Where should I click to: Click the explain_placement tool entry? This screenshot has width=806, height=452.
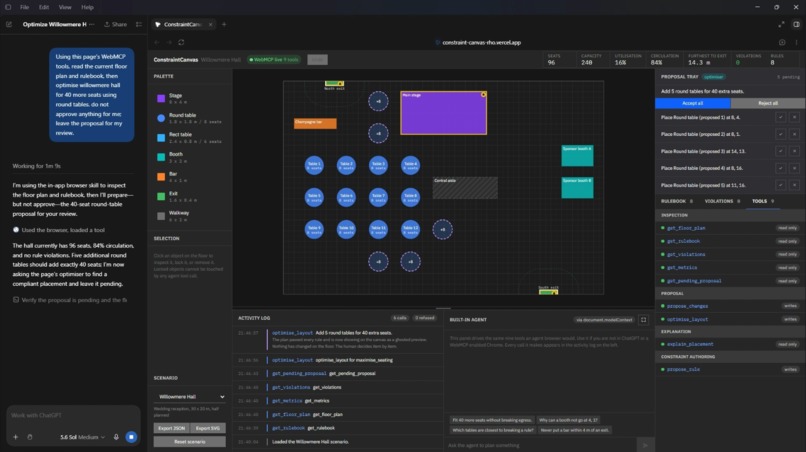[729, 344]
